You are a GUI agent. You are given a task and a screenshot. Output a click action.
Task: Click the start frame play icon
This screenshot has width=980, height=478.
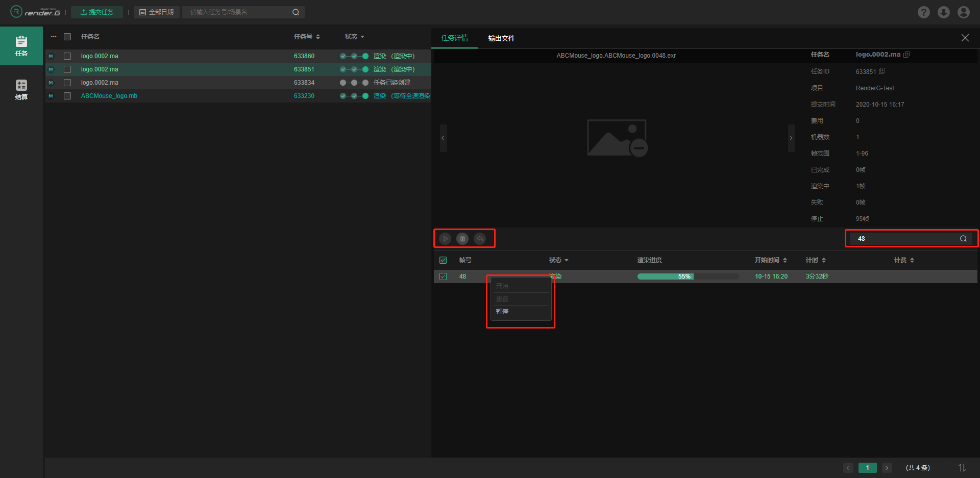[445, 239]
